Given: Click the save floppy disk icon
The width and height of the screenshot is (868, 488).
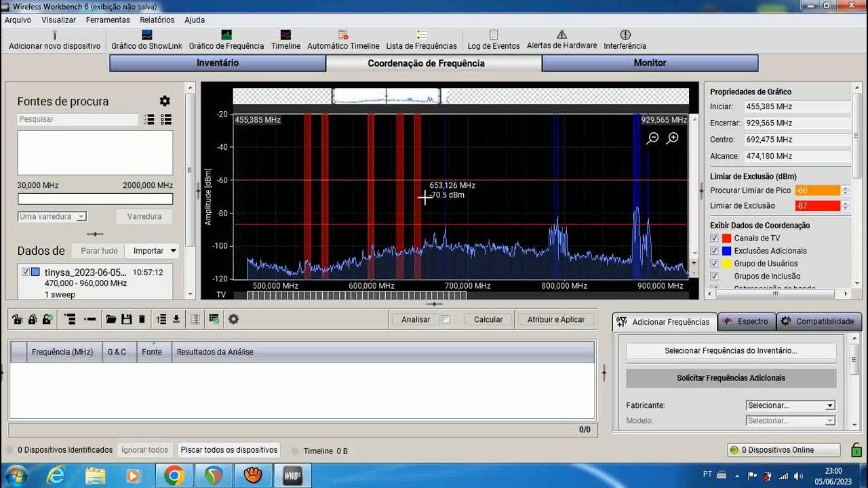Looking at the screenshot, I should pos(126,319).
